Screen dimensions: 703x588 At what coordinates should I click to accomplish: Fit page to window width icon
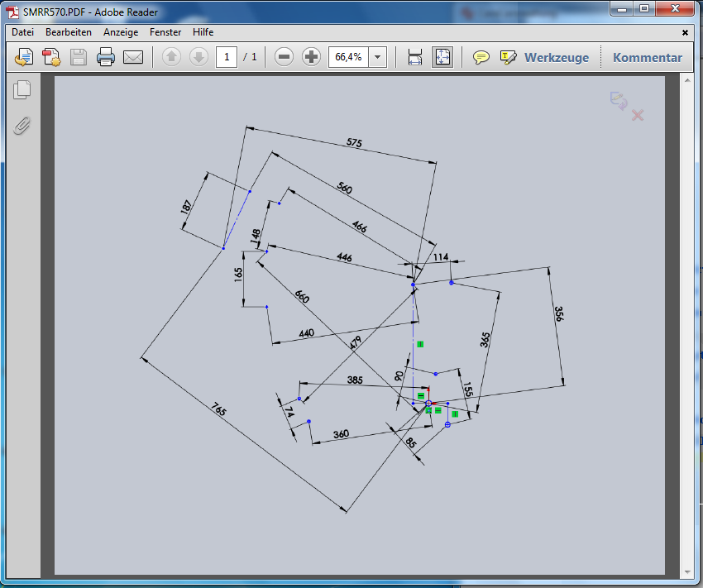pyautogui.click(x=415, y=57)
